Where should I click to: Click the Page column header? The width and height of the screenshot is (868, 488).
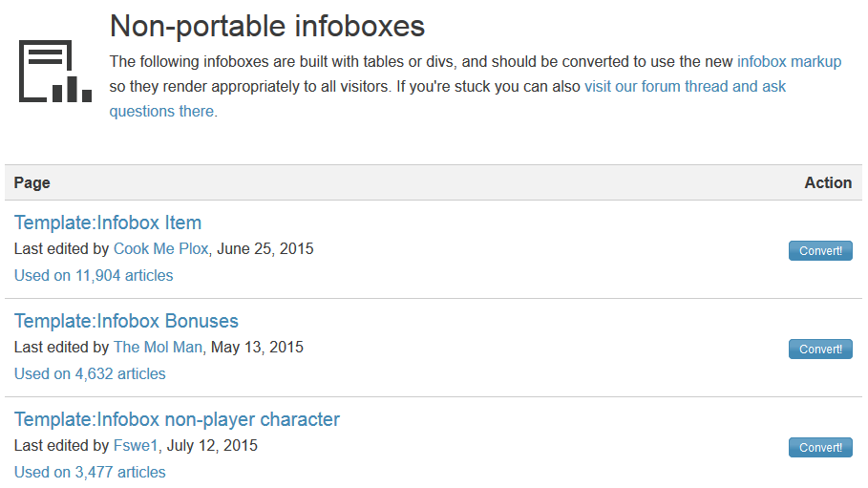[32, 183]
